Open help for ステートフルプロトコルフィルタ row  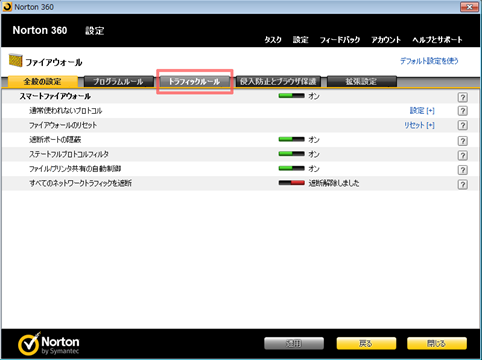coord(462,155)
